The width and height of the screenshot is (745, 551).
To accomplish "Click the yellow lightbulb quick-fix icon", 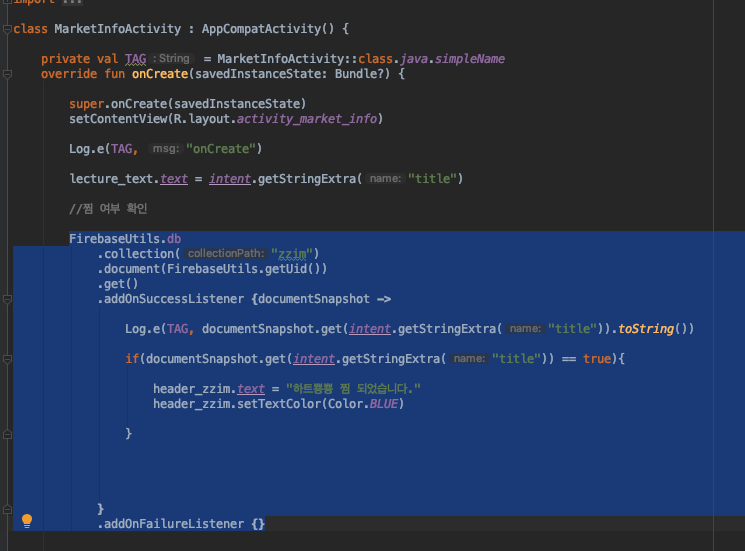I will (27, 521).
